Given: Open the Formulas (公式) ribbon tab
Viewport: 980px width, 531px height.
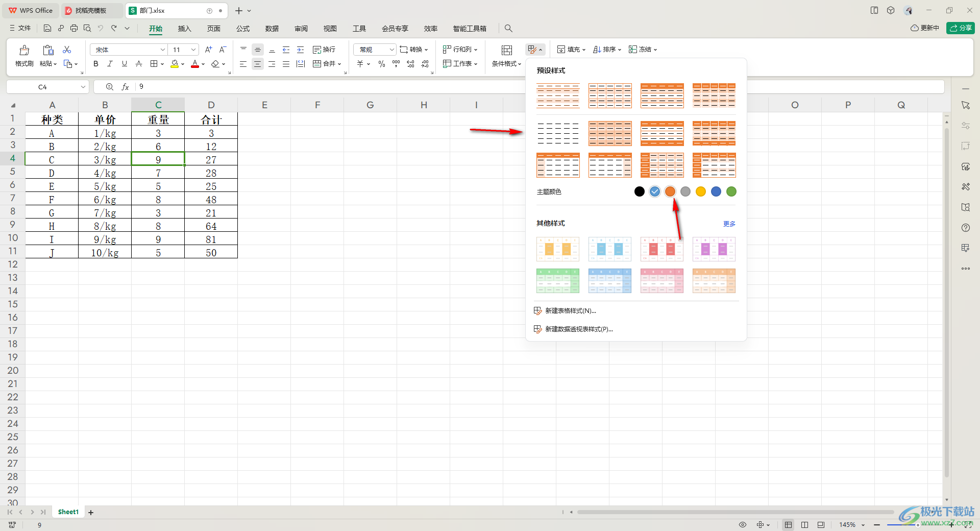Looking at the screenshot, I should tap(243, 29).
